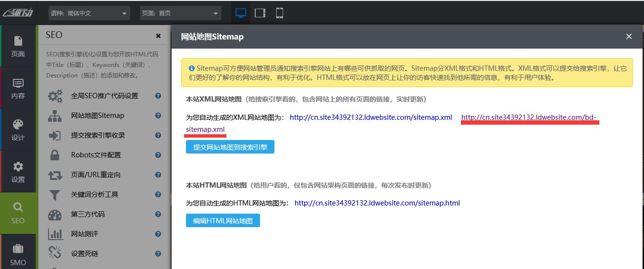The height and width of the screenshot is (269, 644).
Task: Open the sitemap.html link
Action: coord(377,203)
